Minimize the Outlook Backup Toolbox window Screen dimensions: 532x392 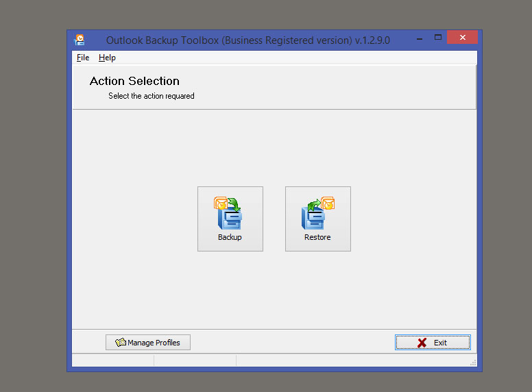point(420,38)
